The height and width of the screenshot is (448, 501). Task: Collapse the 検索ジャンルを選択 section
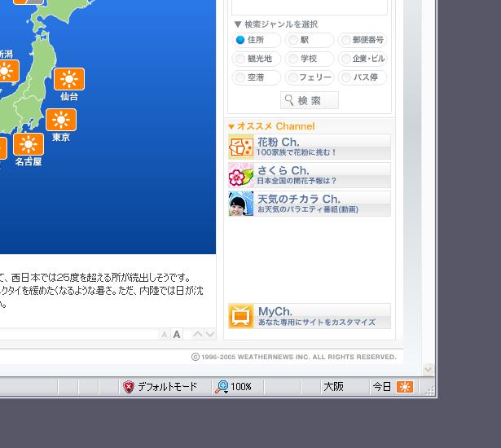(238, 24)
